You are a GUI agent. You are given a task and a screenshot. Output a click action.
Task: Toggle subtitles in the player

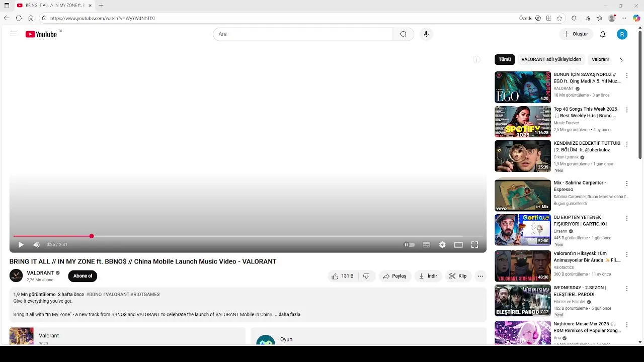click(426, 245)
